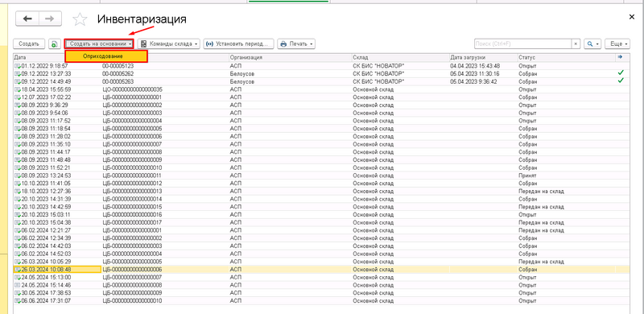Screen dimensions: 644x314
Task: Click document icon of row 26.03.2024 10:08:48
Action: (x=18, y=269)
